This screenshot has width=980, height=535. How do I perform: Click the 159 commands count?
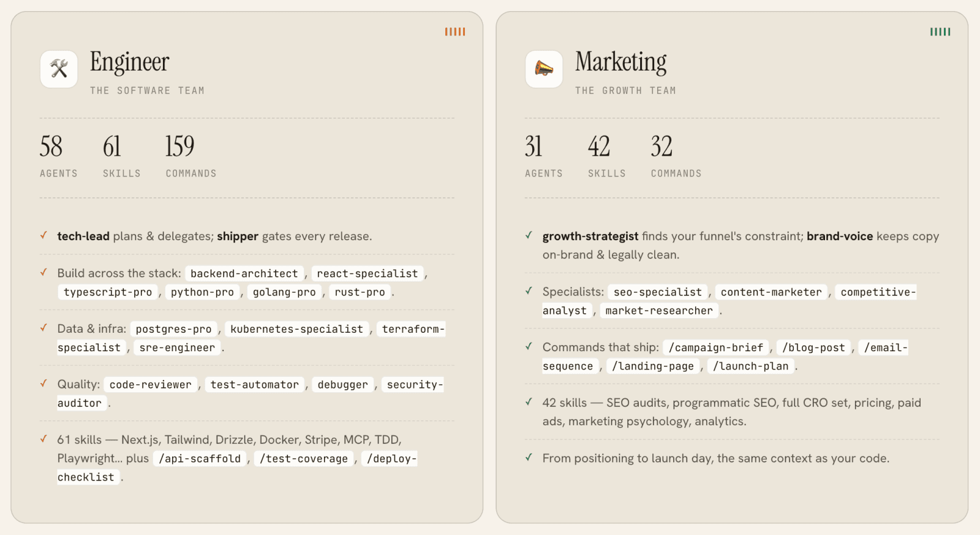coord(180,146)
